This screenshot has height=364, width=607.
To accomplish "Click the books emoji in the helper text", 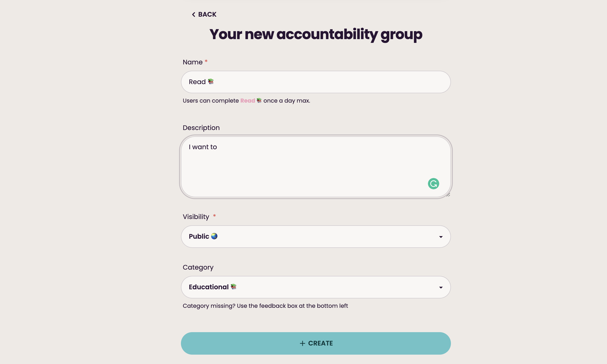I will [259, 100].
